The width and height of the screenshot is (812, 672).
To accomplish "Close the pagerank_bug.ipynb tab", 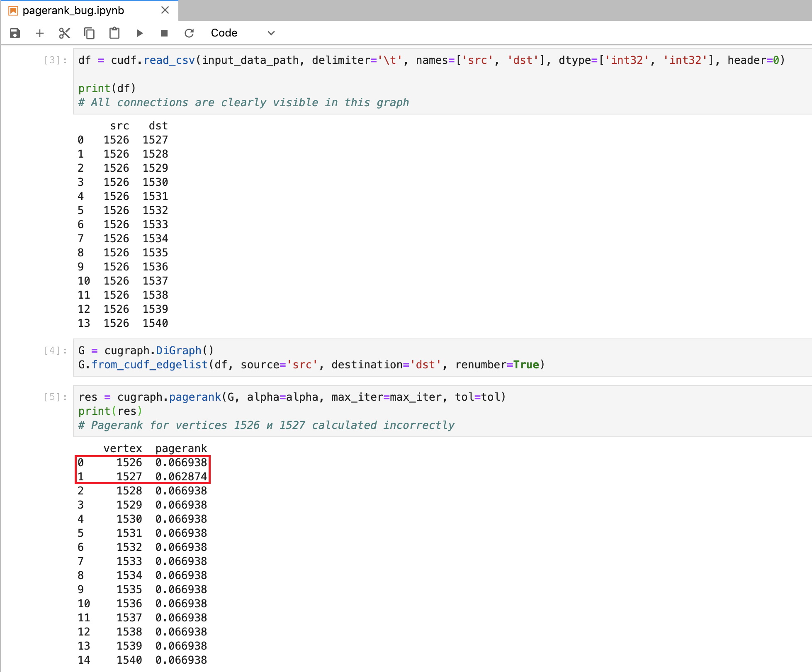I will [165, 10].
